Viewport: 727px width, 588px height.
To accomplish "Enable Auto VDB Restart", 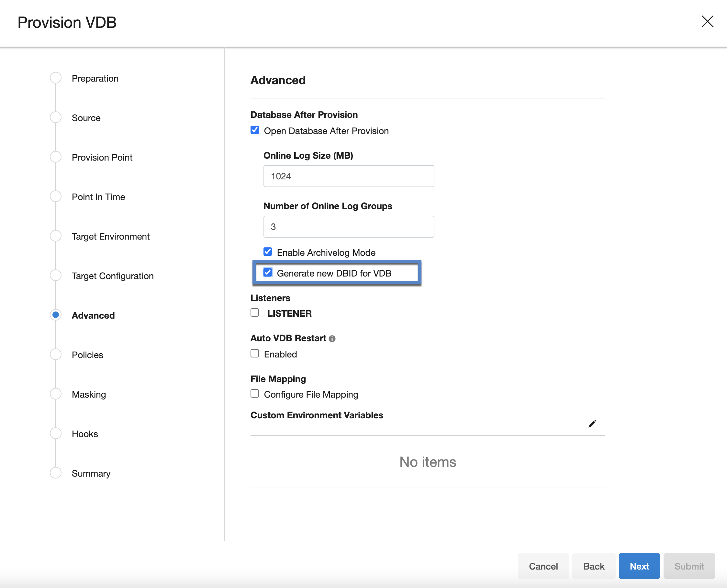I will click(254, 353).
